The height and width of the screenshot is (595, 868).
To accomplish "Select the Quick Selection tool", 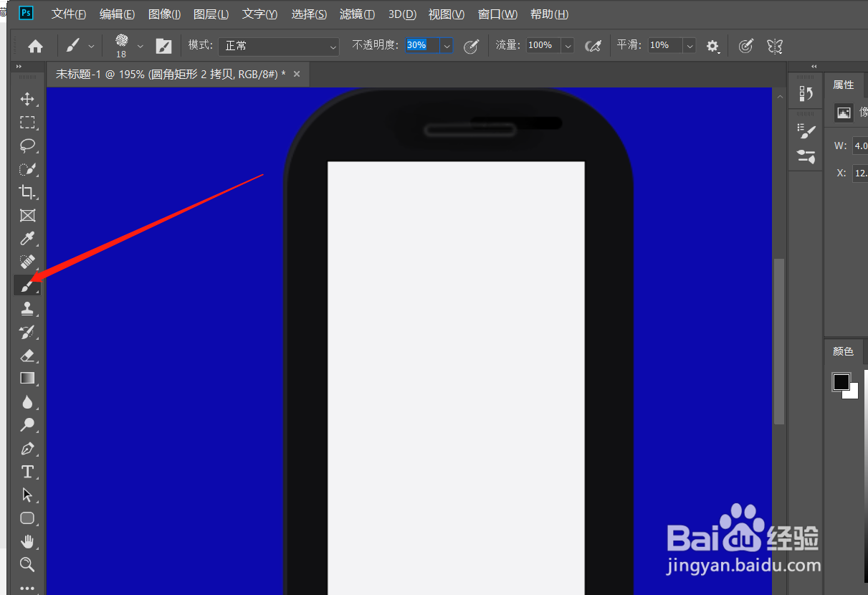I will (27, 169).
